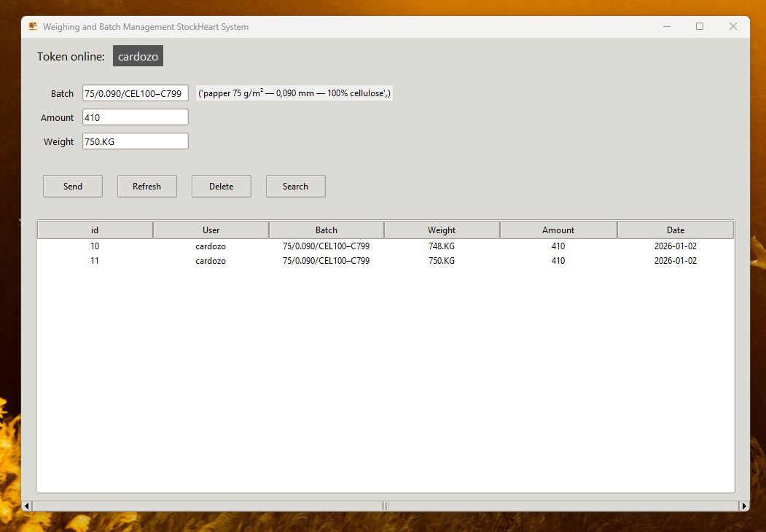Image resolution: width=766 pixels, height=532 pixels.
Task: Open Search using the Search button
Action: coord(295,187)
